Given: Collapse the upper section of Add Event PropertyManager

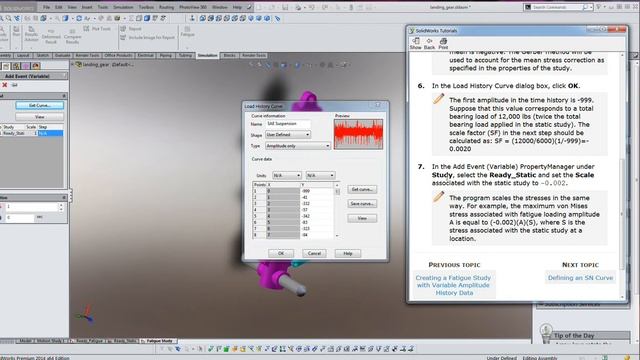Looking at the screenshot, I should pyautogui.click(x=64, y=96).
